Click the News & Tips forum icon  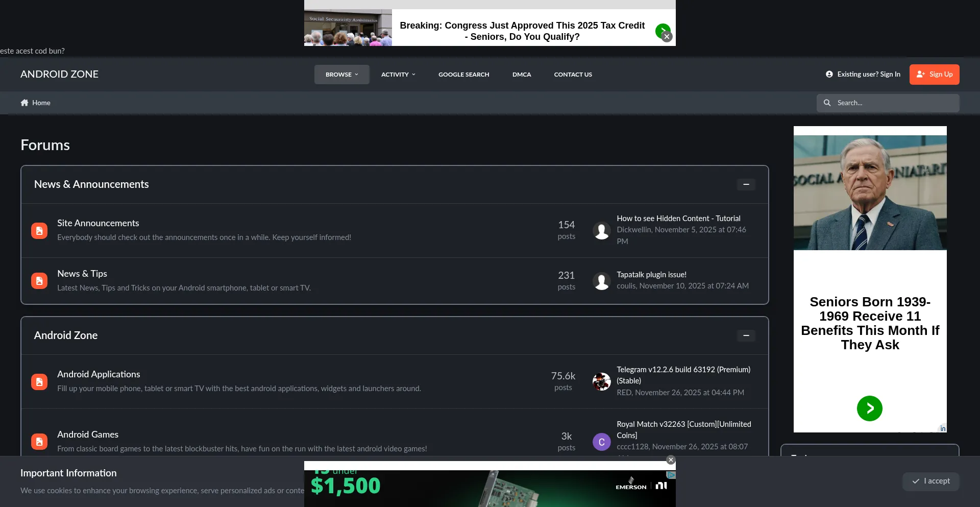(x=39, y=281)
